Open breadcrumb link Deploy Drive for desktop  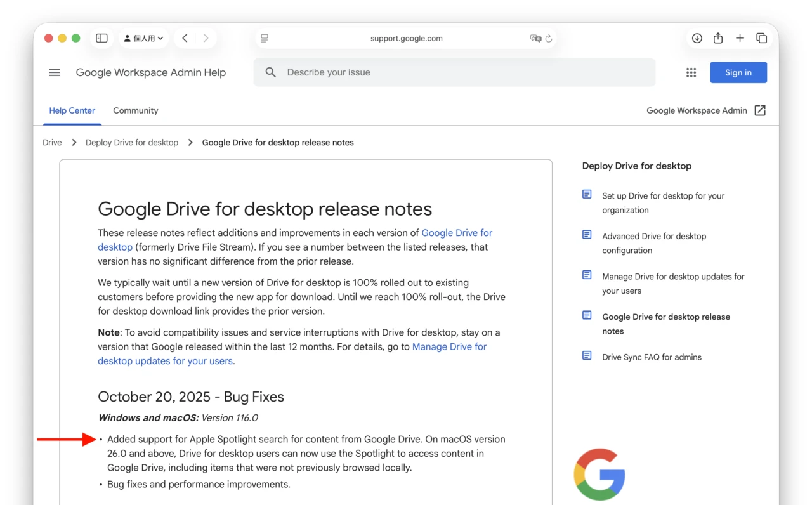[x=131, y=142]
